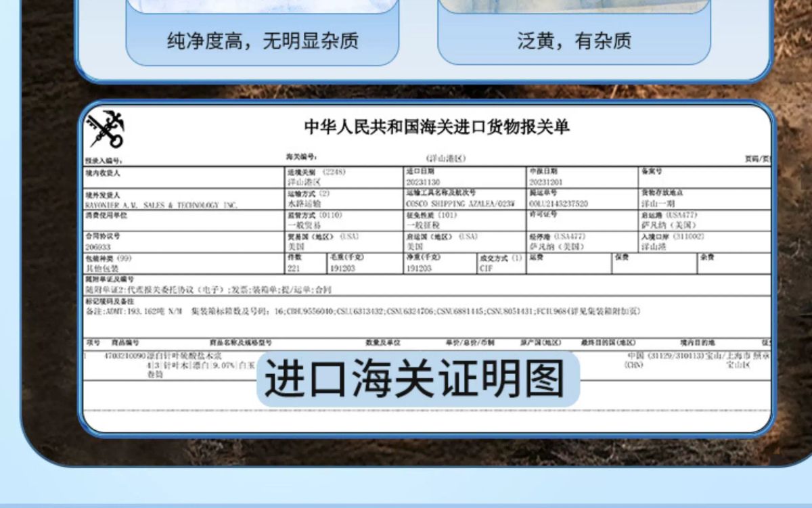The height and width of the screenshot is (508, 812).
Task: Click the 泛黄，有杂质 card caption
Action: 574,42
